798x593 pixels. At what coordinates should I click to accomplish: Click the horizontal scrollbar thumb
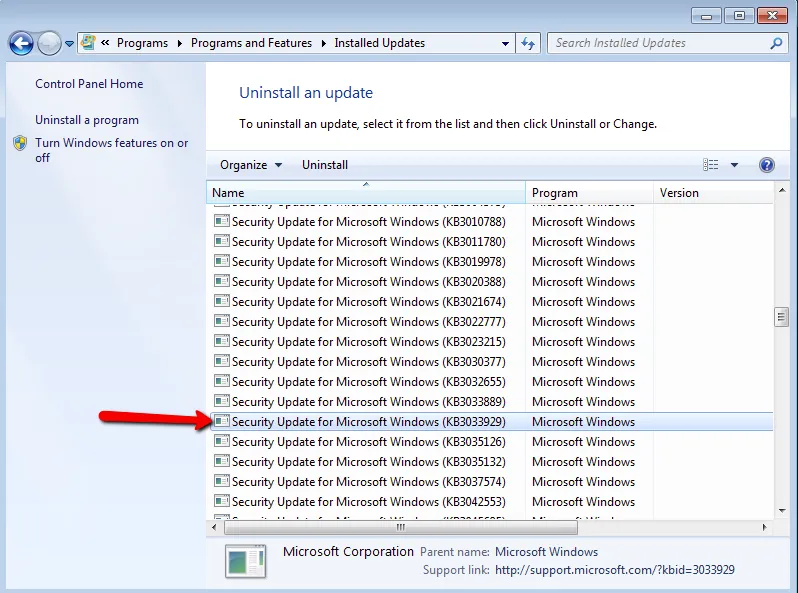point(400,527)
